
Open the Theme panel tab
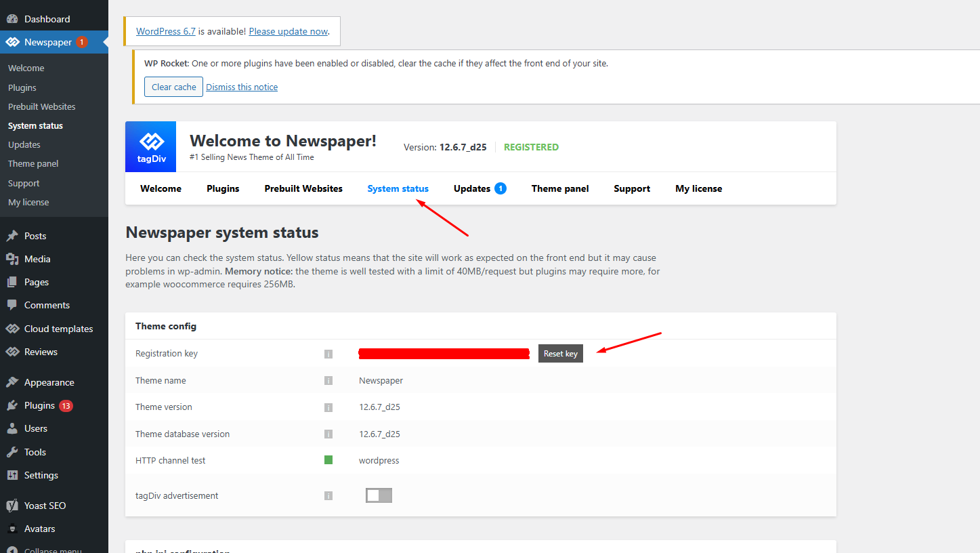tap(560, 188)
